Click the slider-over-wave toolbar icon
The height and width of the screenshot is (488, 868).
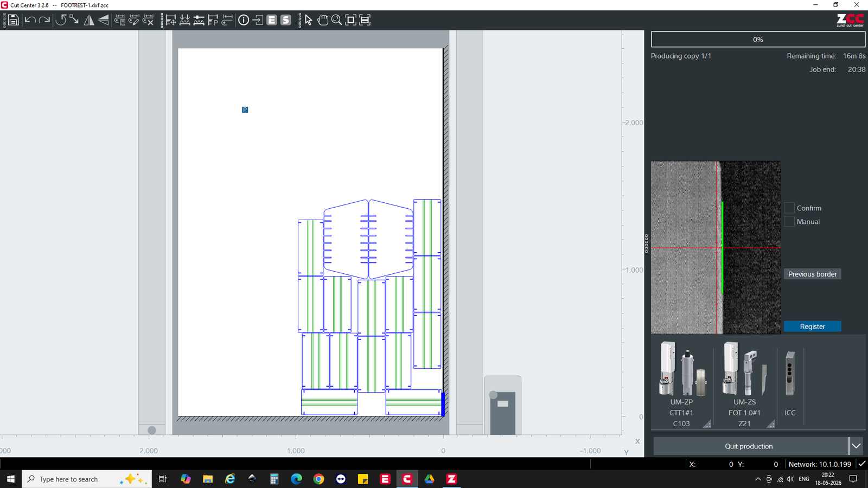pos(199,20)
